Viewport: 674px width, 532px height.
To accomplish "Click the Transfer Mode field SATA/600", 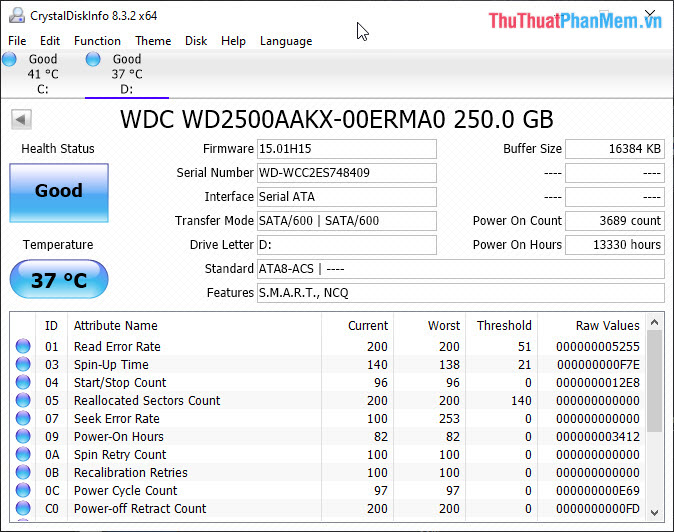I will tap(347, 221).
